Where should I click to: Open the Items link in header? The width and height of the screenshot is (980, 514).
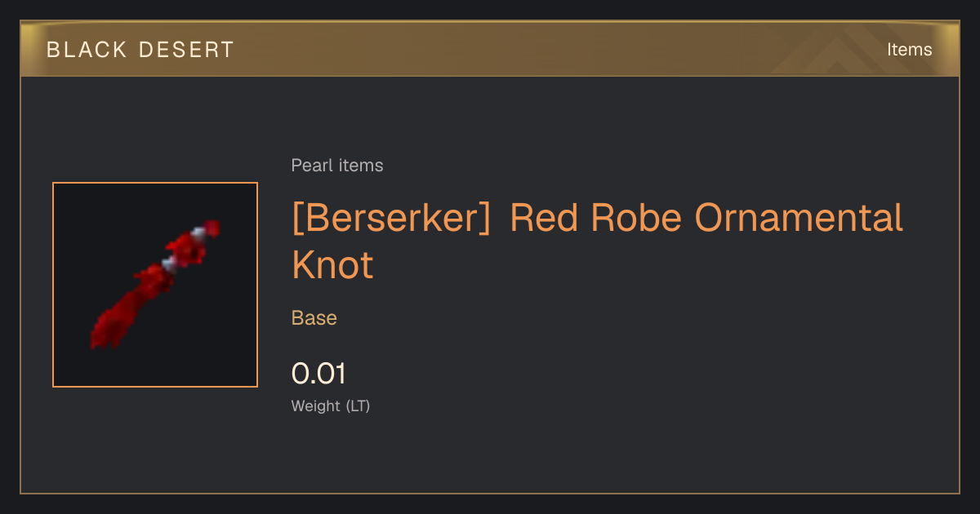(909, 50)
